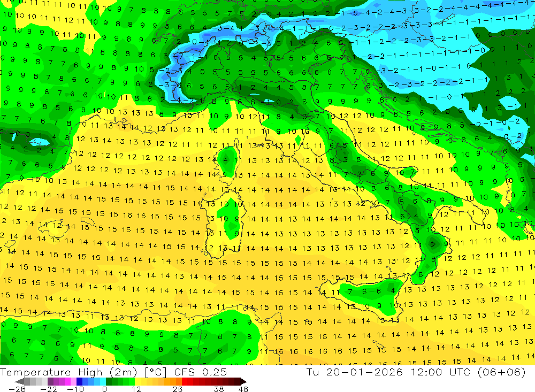This screenshot has height=392, width=535.
Task: Click the 0 legend value
Action: click(x=104, y=389)
